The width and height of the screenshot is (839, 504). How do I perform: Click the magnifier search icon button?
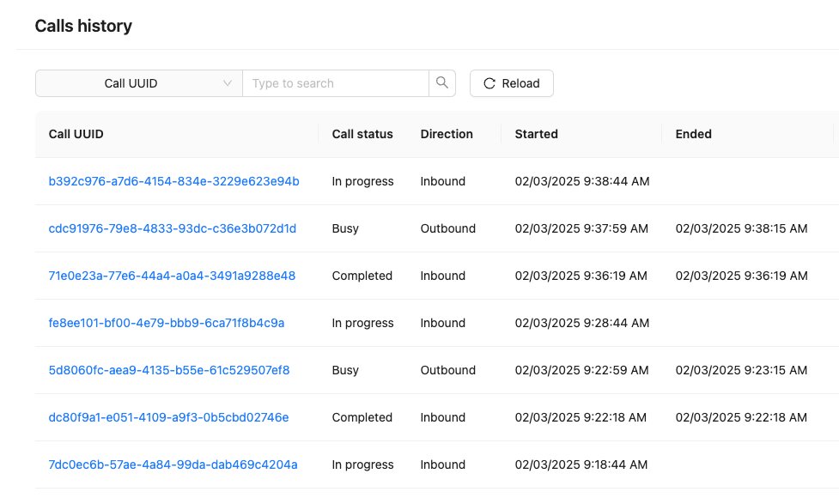pos(442,83)
